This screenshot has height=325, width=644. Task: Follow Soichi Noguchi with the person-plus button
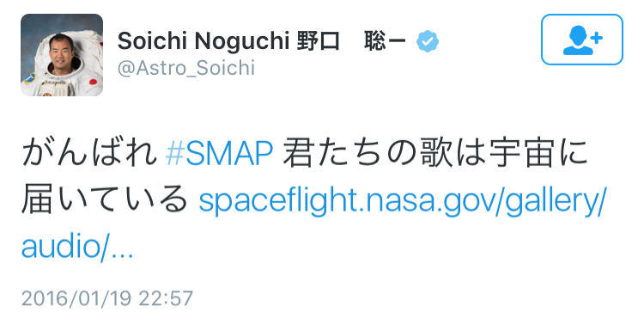point(582,40)
